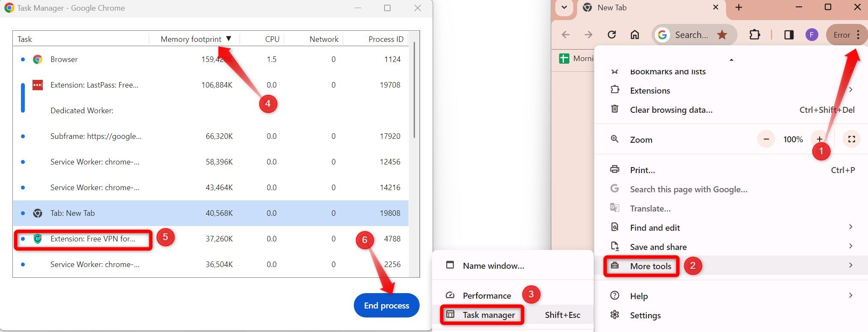The image size is (868, 332).
Task: Decrease zoom with the minus button
Action: click(766, 139)
